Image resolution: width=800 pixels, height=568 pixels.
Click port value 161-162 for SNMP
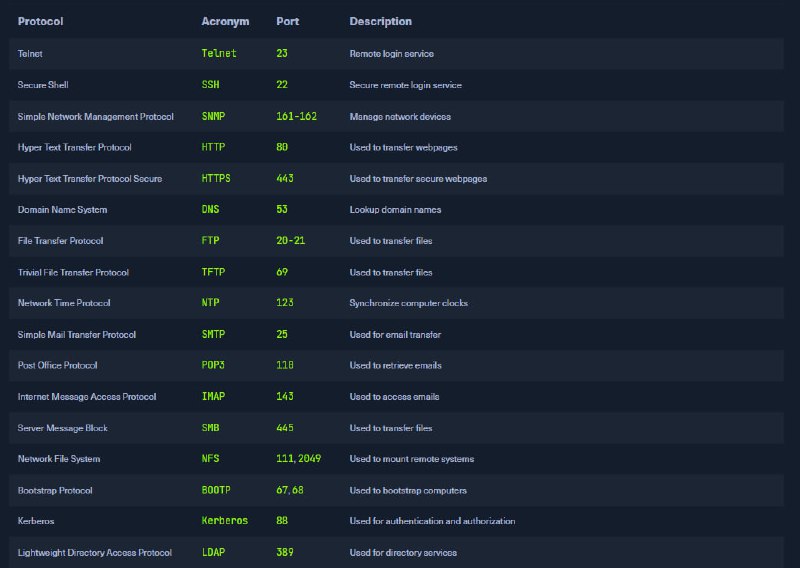[296, 116]
